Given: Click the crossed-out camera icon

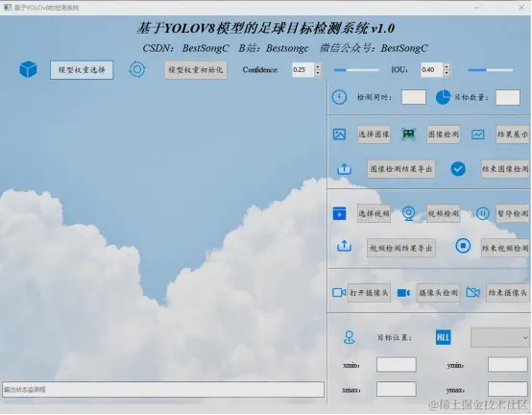Looking at the screenshot, I should pos(473,292).
